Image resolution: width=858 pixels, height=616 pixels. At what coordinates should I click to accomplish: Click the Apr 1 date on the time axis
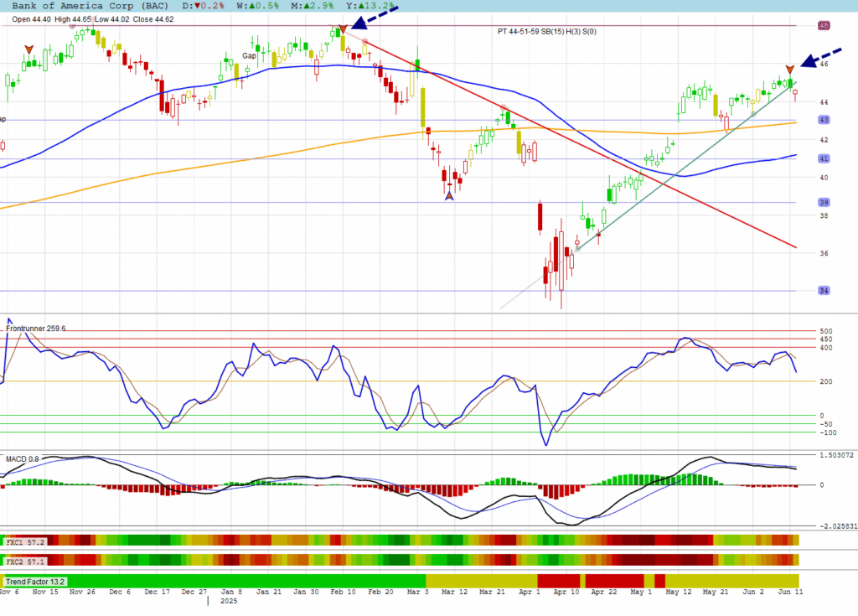click(x=530, y=592)
